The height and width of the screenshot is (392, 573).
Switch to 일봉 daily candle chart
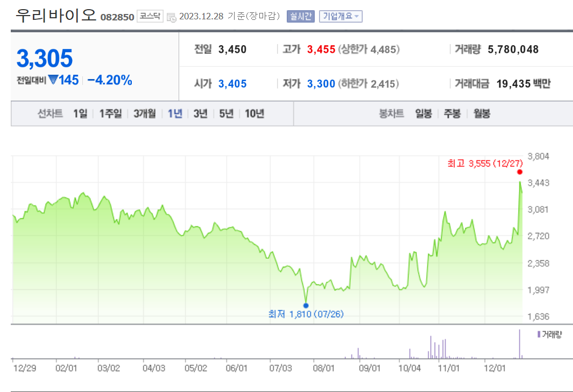click(423, 113)
